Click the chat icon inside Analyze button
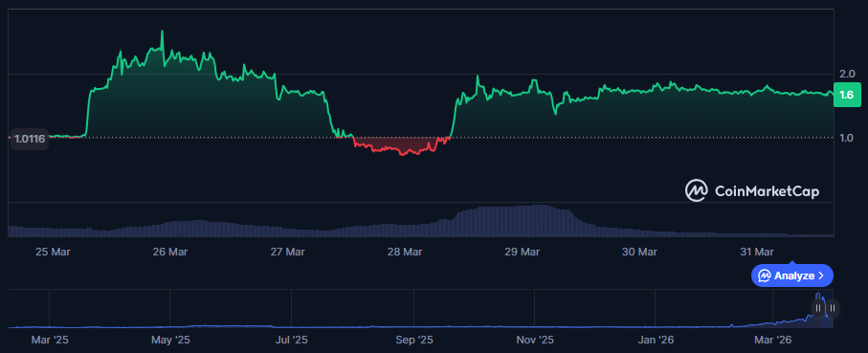Image resolution: width=868 pixels, height=353 pixels. tap(765, 276)
